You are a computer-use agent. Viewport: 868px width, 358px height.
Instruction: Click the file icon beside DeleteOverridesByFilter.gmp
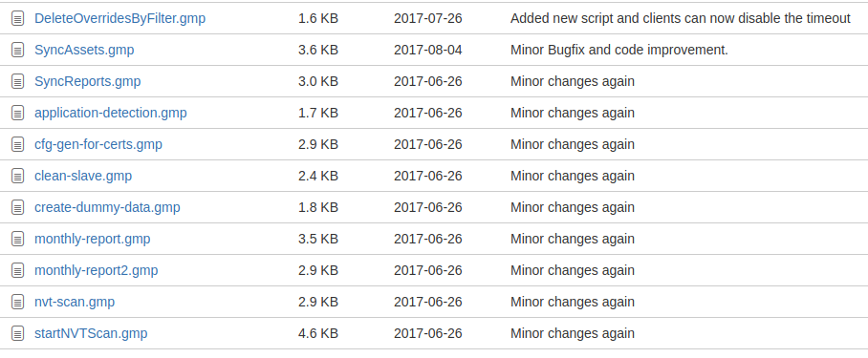(18, 18)
